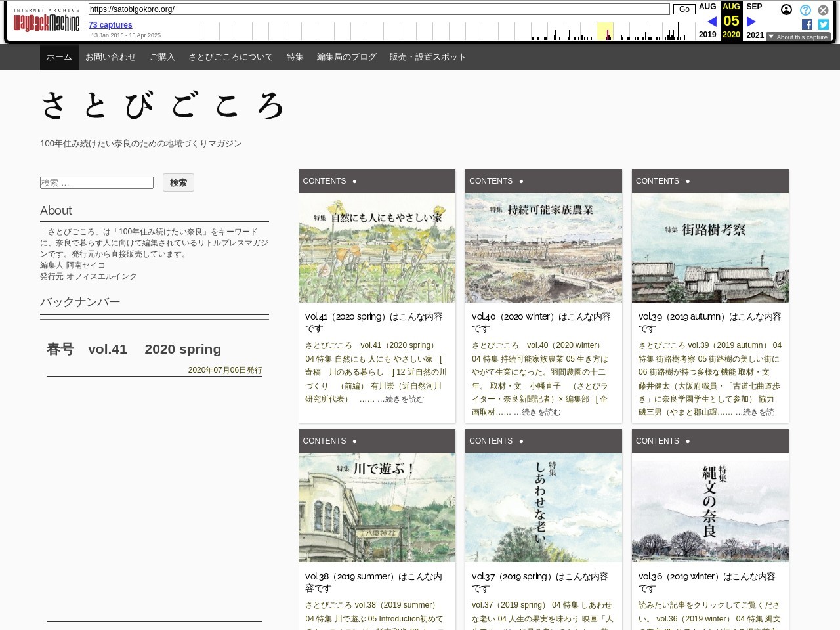Share capture on Twitter
The image size is (840, 630).
pos(823,24)
